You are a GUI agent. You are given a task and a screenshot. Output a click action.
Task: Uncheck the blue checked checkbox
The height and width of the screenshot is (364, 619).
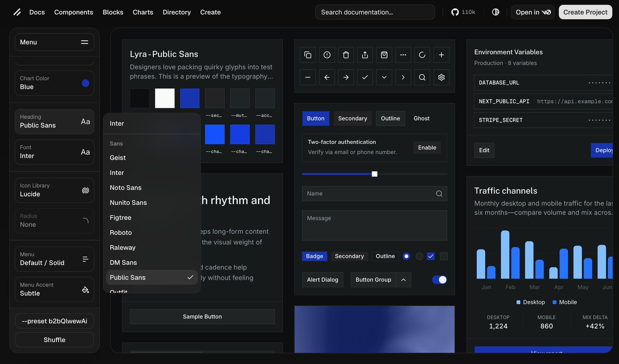(431, 256)
